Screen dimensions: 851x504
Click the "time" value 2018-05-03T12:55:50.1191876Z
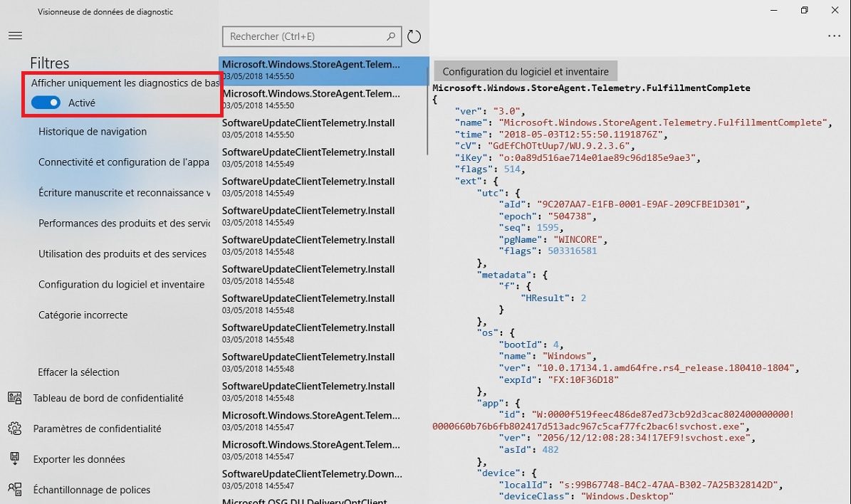pyautogui.click(x=580, y=135)
